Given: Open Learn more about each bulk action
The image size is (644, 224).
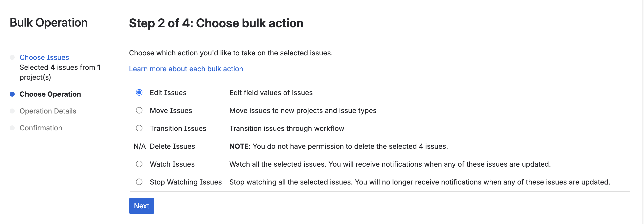Looking at the screenshot, I should [x=186, y=69].
